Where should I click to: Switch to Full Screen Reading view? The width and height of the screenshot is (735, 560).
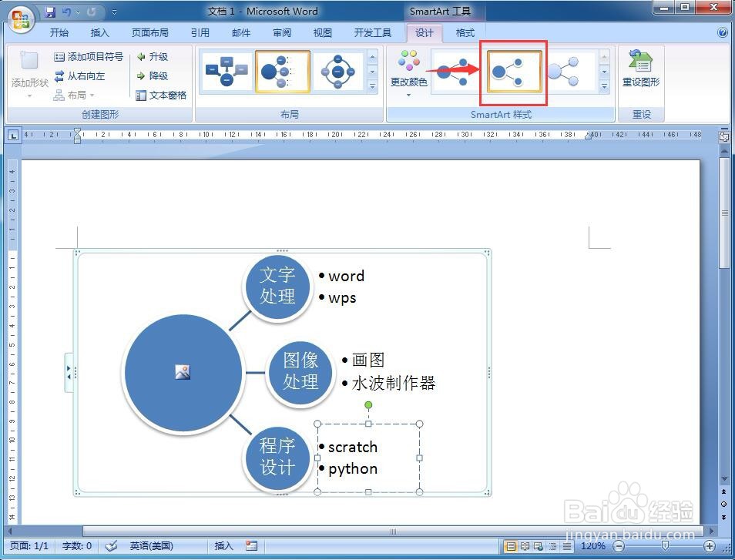pos(525,546)
